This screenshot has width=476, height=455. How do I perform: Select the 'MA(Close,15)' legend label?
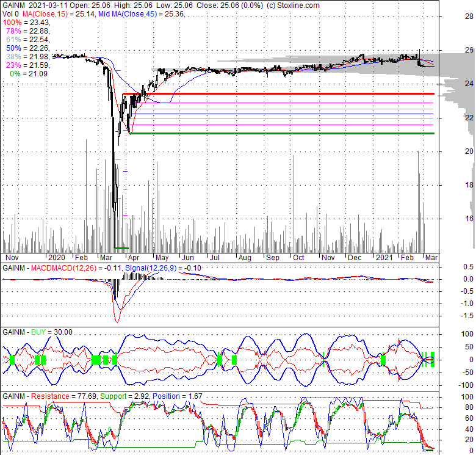click(44, 14)
